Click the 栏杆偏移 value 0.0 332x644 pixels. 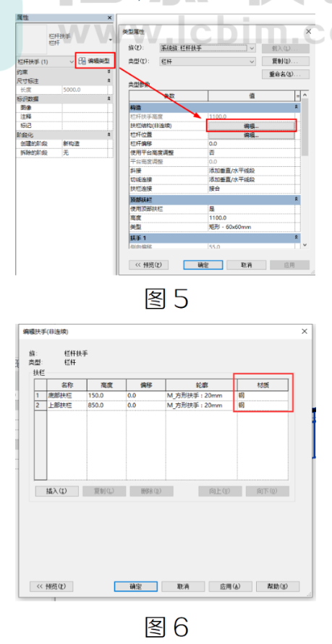251,144
